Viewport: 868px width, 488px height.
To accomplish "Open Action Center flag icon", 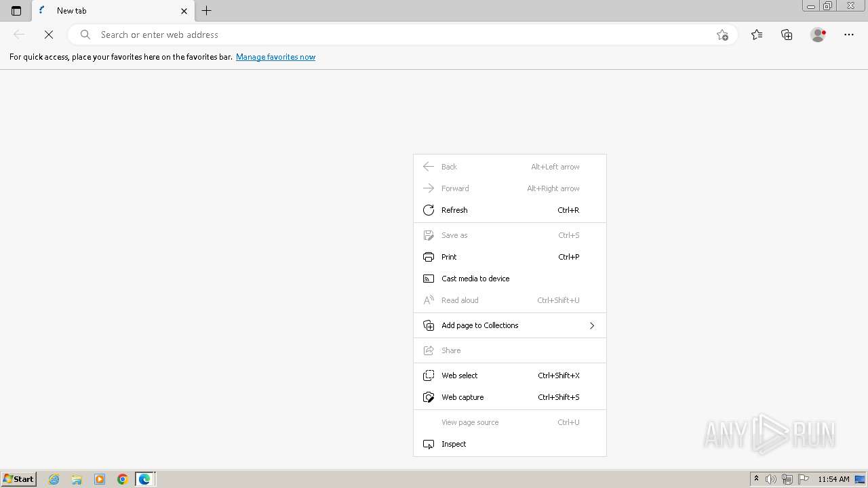I will tap(804, 479).
